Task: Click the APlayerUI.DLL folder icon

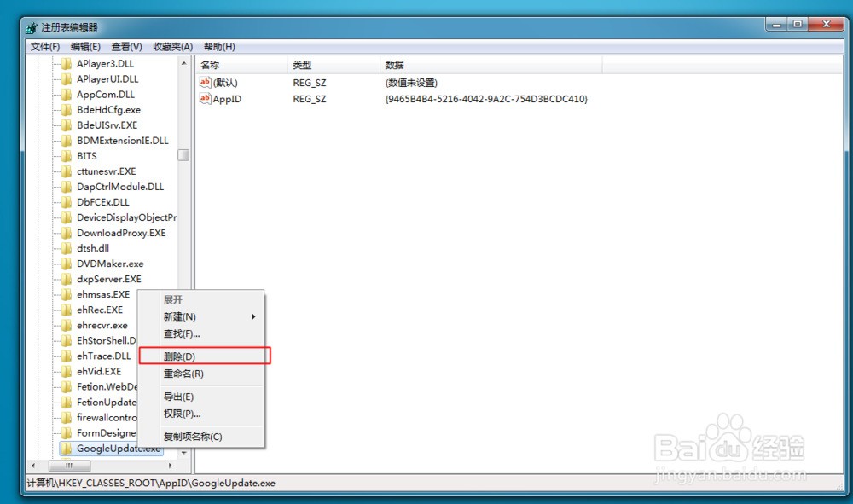Action: pos(67,78)
